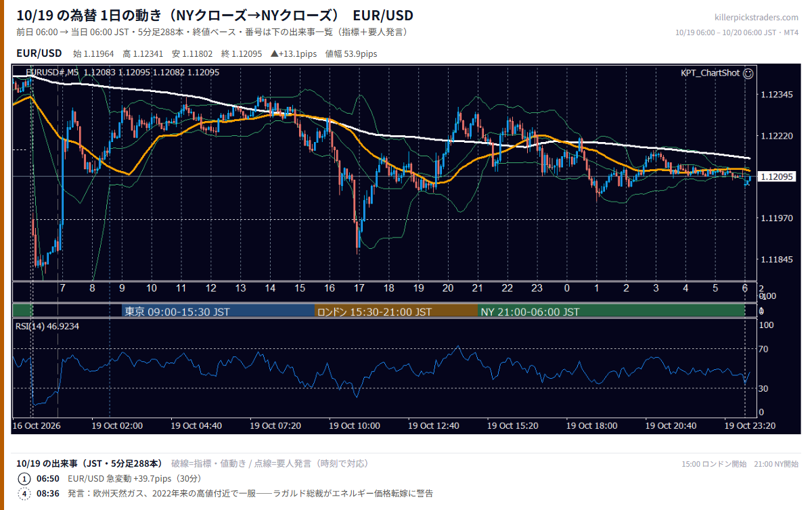Click the time label 19 Oct 07:20

[275, 426]
